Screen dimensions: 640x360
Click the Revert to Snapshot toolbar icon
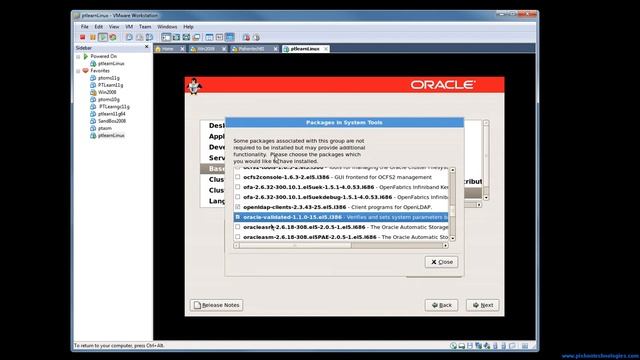[139, 37]
